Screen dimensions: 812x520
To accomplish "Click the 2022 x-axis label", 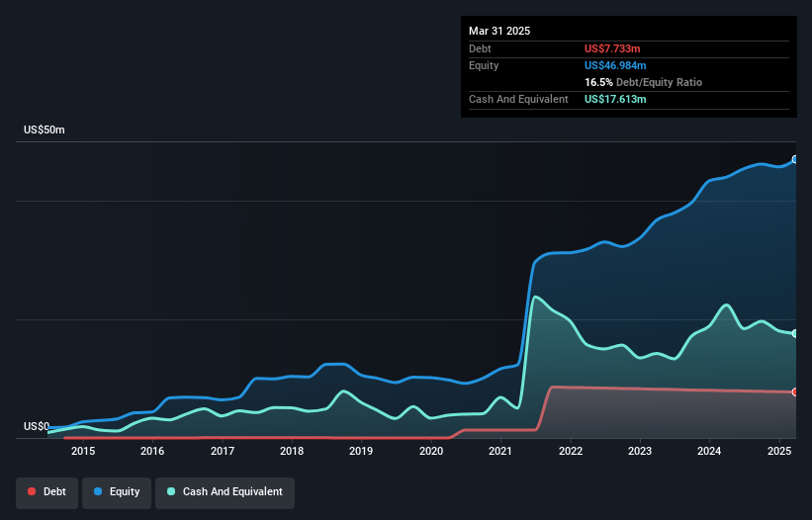I will coord(570,451).
